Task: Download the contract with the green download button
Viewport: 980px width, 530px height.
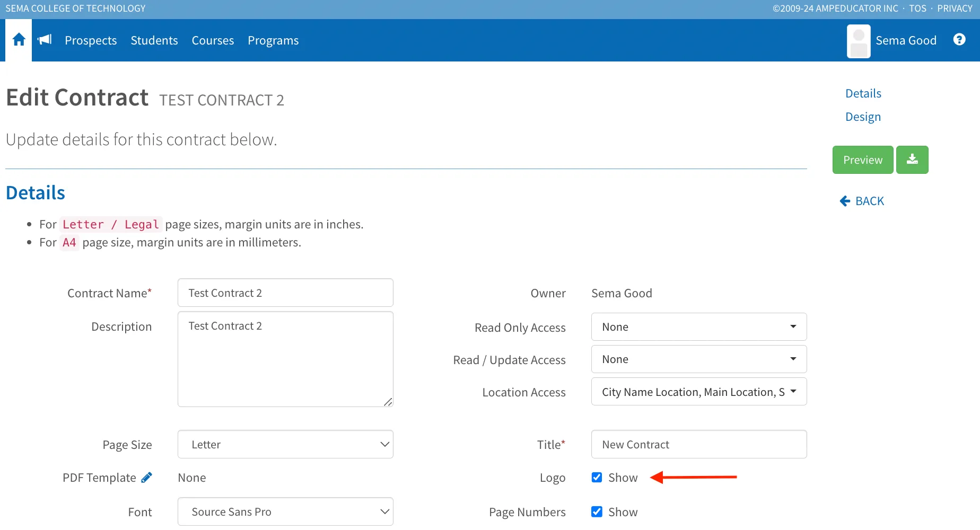Action: 912,160
